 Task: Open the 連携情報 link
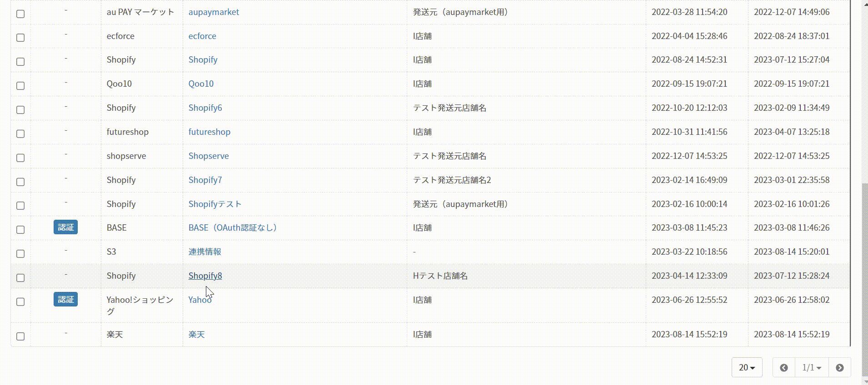(205, 252)
